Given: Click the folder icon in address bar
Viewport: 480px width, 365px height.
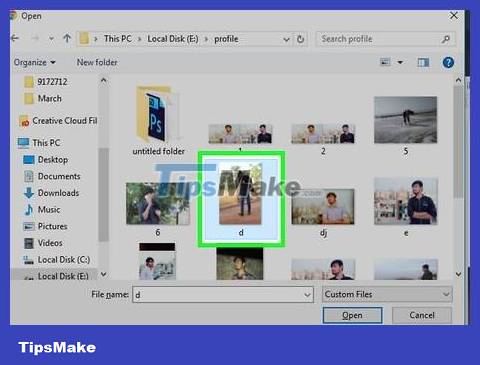Looking at the screenshot, I should (x=84, y=39).
